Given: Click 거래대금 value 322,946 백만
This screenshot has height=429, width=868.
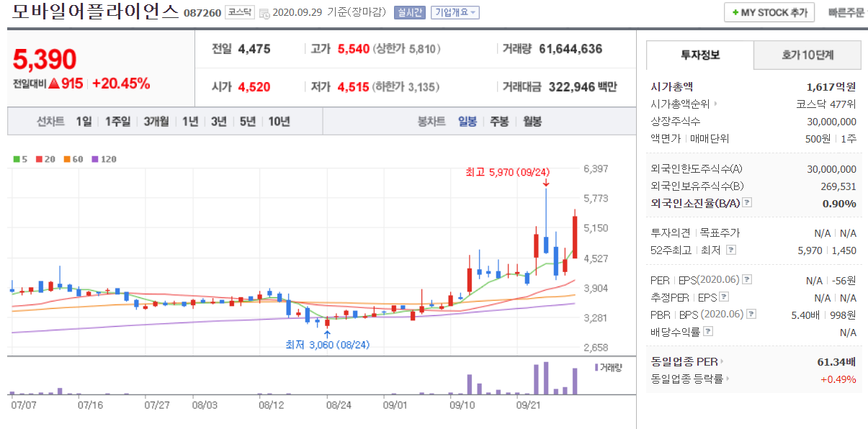Looking at the screenshot, I should pos(583,87).
